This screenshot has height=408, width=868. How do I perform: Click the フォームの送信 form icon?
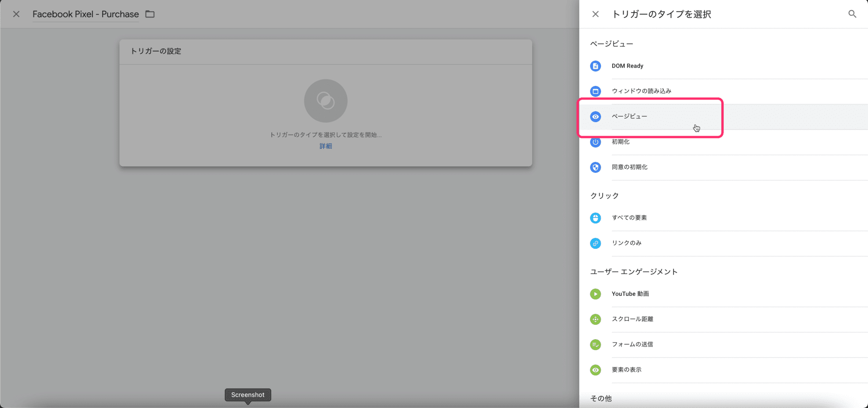596,345
